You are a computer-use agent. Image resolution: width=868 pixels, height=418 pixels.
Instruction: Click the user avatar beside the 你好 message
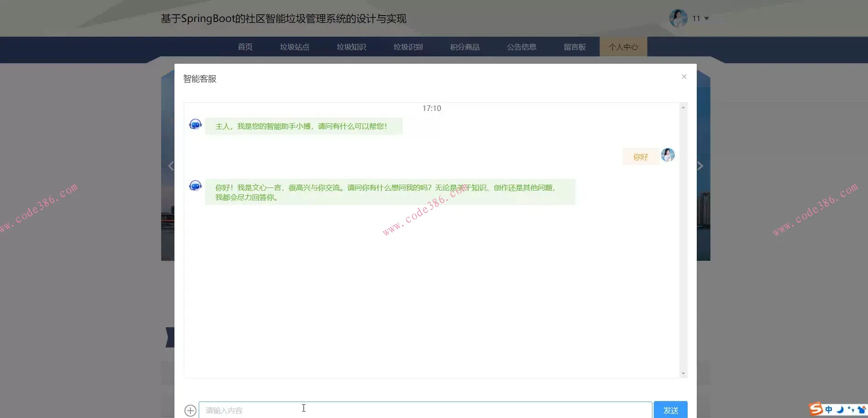(x=667, y=155)
